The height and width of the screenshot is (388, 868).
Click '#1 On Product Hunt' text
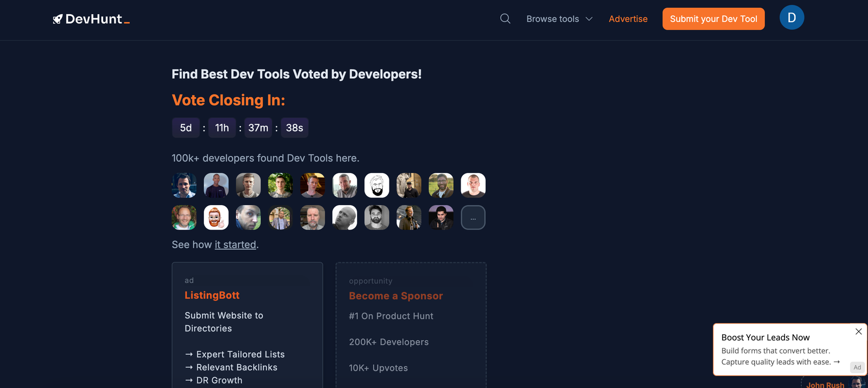coord(391,316)
